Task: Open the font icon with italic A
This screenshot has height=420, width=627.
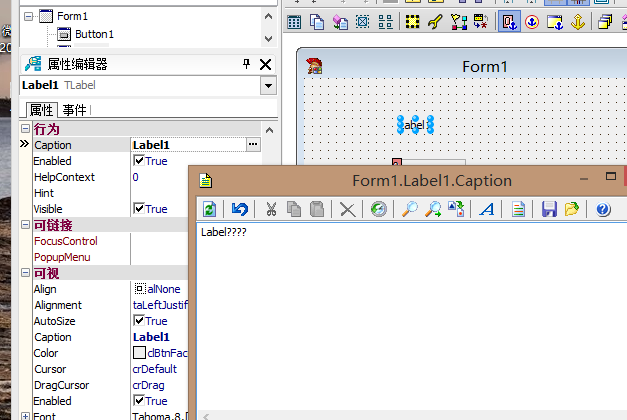Action: click(x=487, y=209)
